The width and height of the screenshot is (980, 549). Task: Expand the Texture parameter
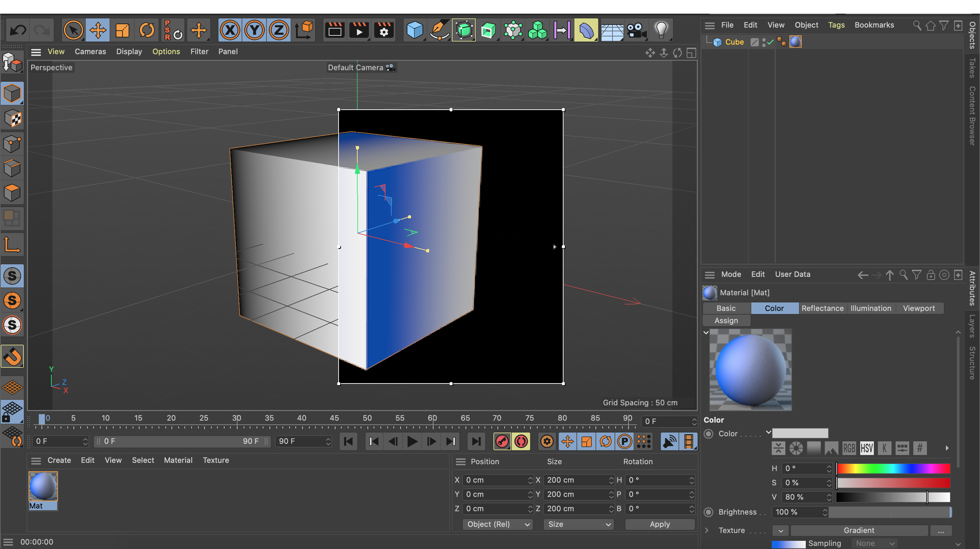706,530
